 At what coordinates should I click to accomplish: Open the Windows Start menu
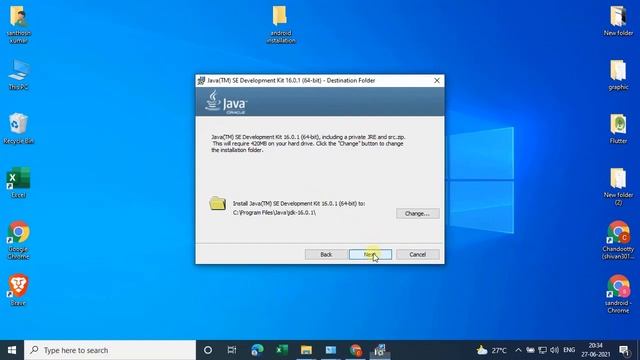[x=12, y=350]
